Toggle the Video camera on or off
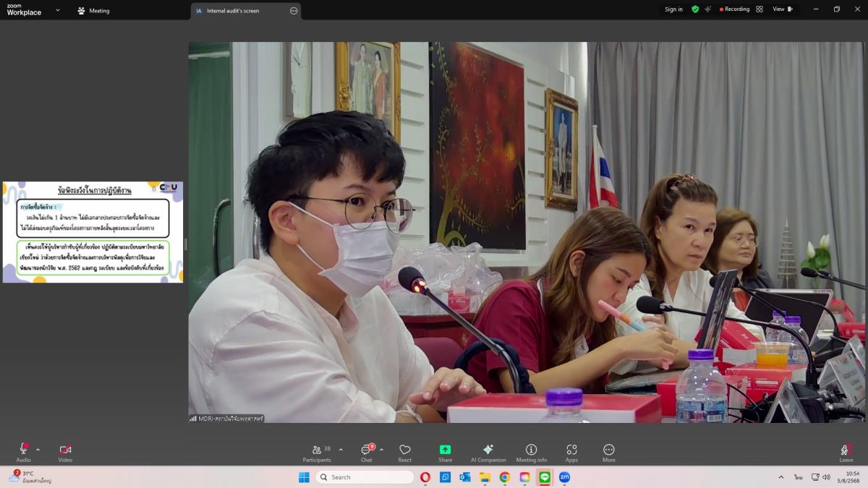The width and height of the screenshot is (868, 488). pyautogui.click(x=65, y=453)
